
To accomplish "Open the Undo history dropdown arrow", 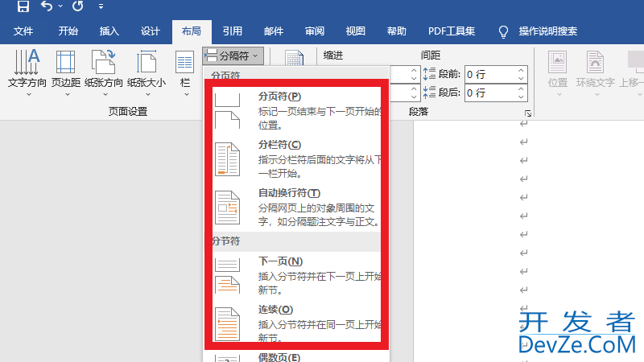I will 60,6.
